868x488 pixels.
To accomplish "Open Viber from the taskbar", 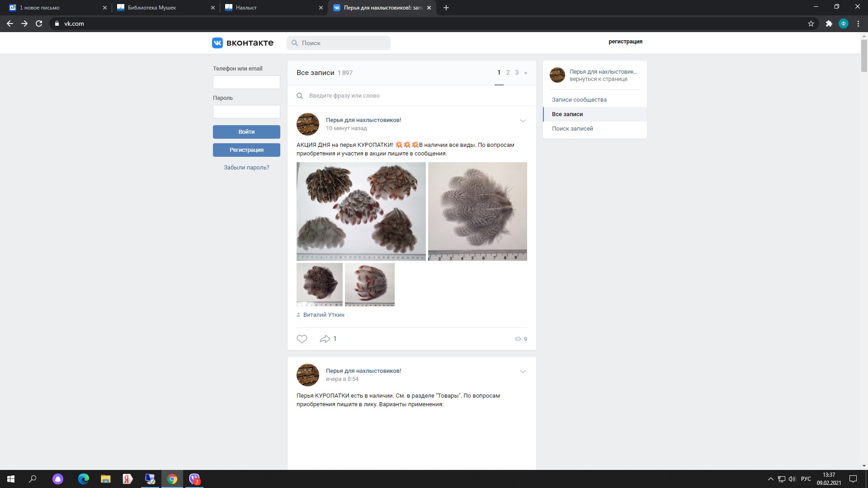I will [194, 479].
